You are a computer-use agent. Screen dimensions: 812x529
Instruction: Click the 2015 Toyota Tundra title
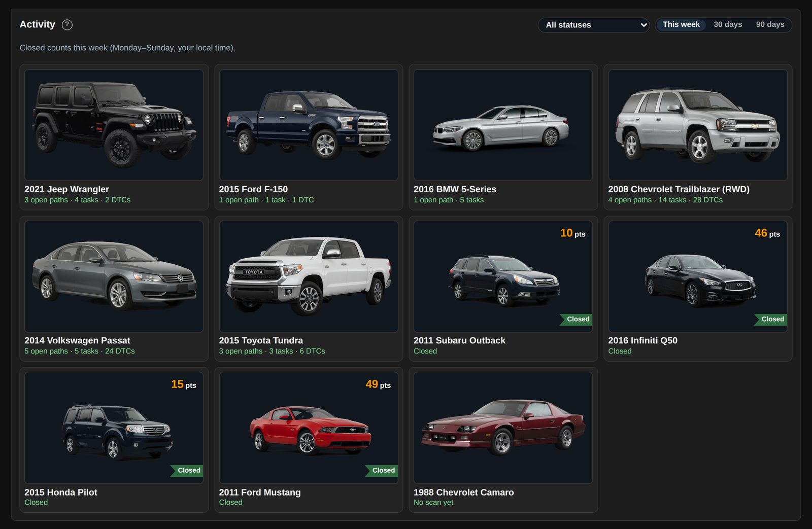[x=261, y=340]
